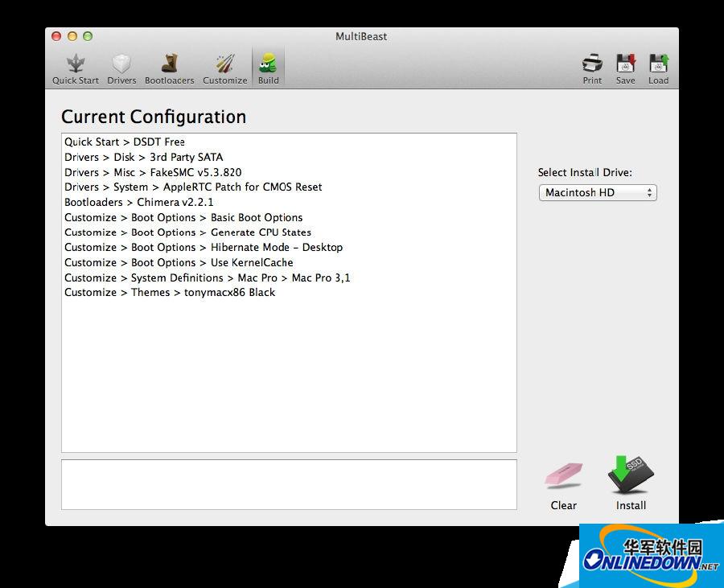This screenshot has width=724, height=588.
Task: Select the Bootloaders boot icon
Action: (x=169, y=69)
